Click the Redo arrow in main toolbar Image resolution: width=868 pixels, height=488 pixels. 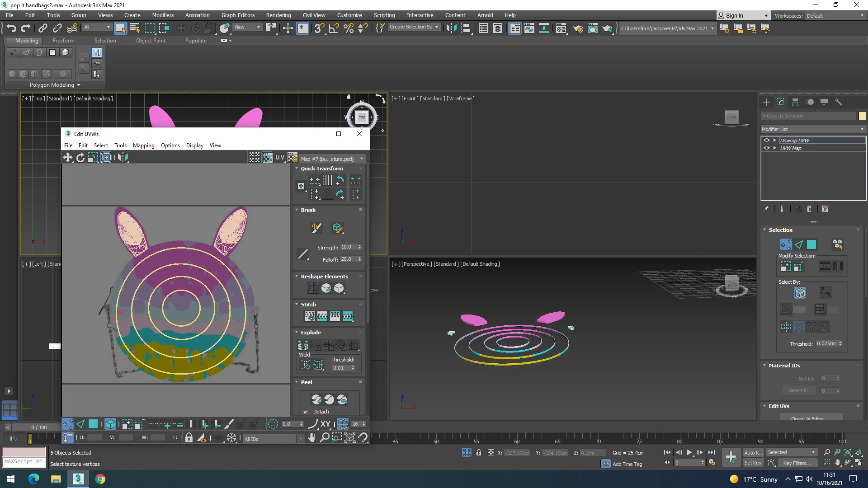[26, 28]
